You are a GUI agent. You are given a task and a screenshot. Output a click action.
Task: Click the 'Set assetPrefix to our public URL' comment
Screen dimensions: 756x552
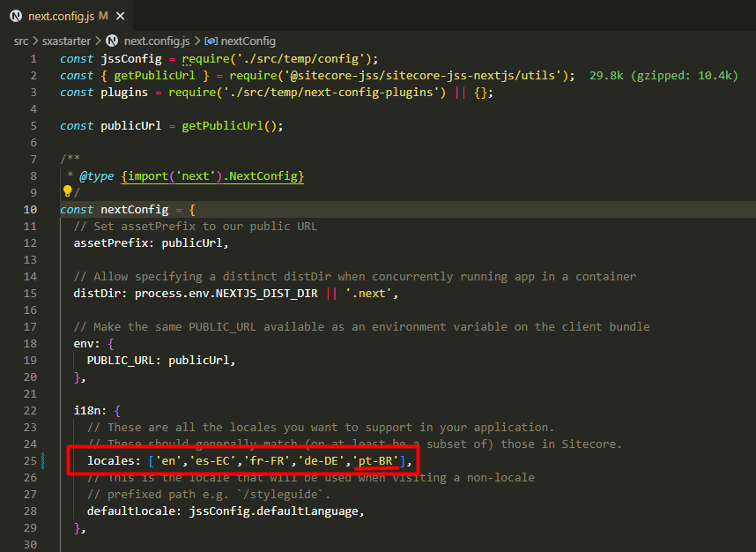pyautogui.click(x=196, y=227)
